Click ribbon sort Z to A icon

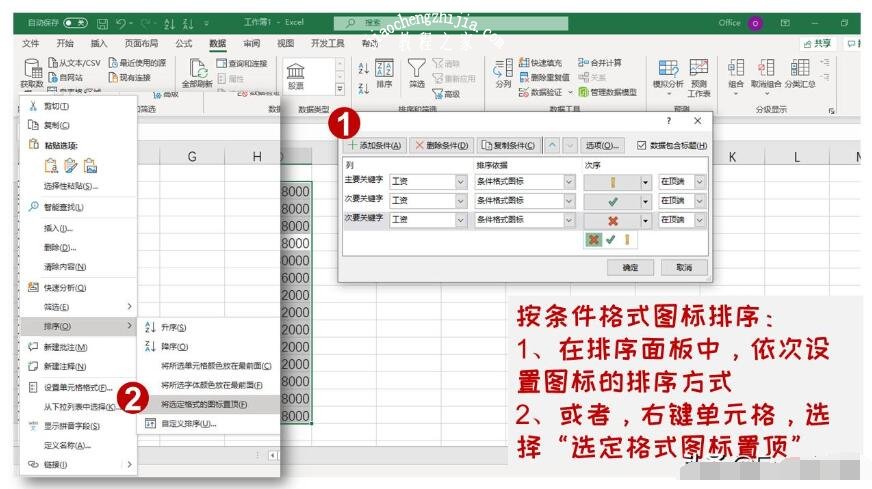coord(363,88)
